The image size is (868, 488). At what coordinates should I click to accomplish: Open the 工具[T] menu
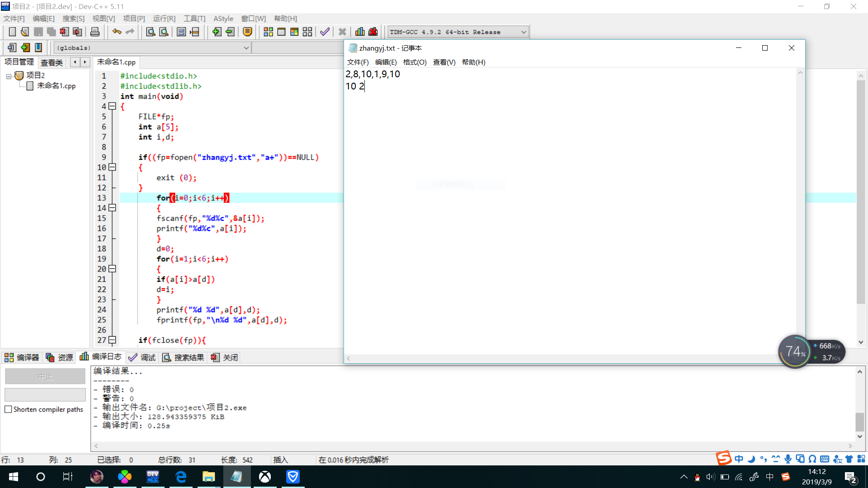coord(194,19)
